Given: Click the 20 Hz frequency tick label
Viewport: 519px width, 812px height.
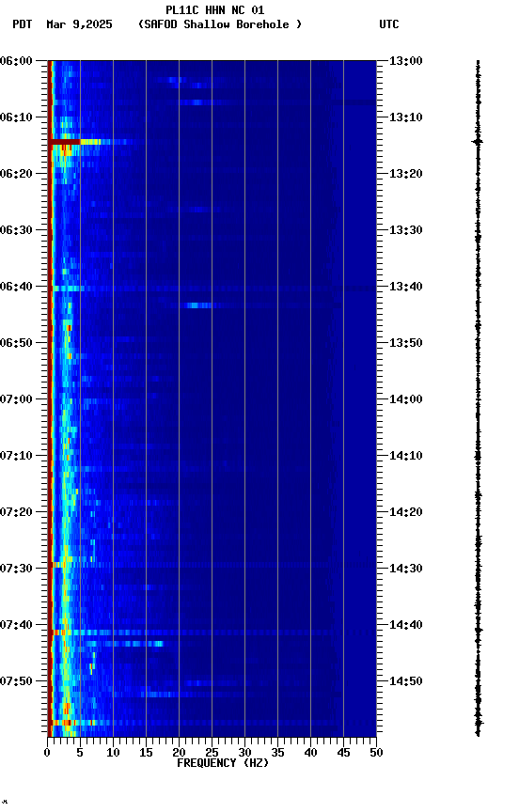Looking at the screenshot, I should click(x=180, y=753).
